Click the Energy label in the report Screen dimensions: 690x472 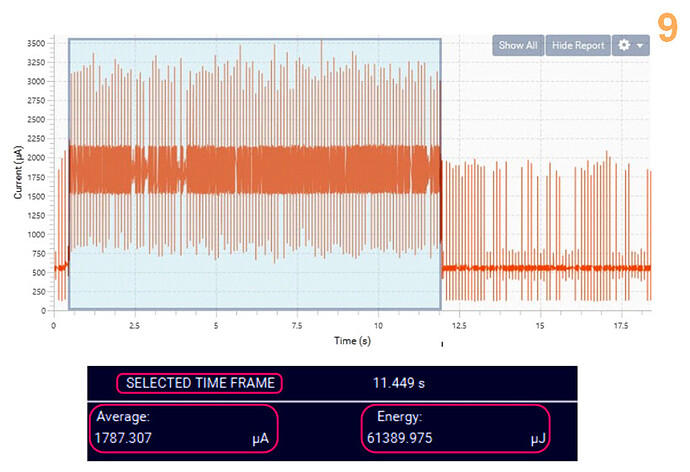[x=399, y=416]
